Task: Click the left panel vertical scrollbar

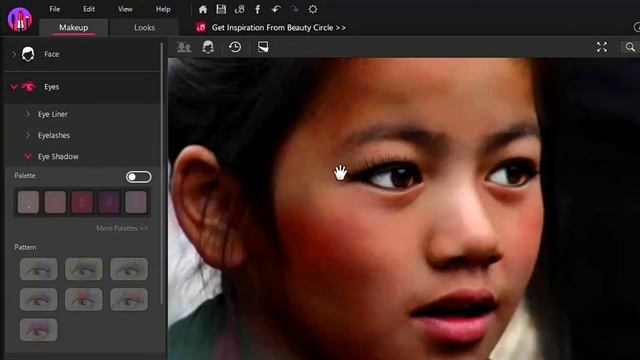Action: point(162,173)
